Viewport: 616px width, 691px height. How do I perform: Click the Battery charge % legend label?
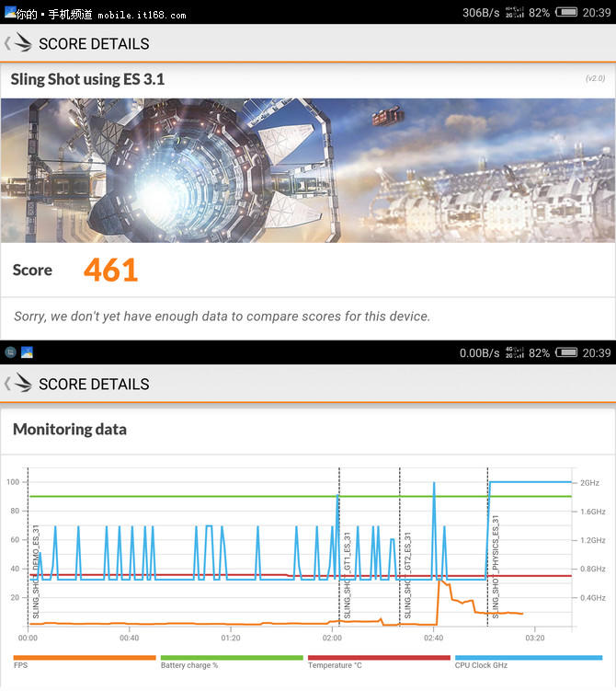click(x=189, y=665)
